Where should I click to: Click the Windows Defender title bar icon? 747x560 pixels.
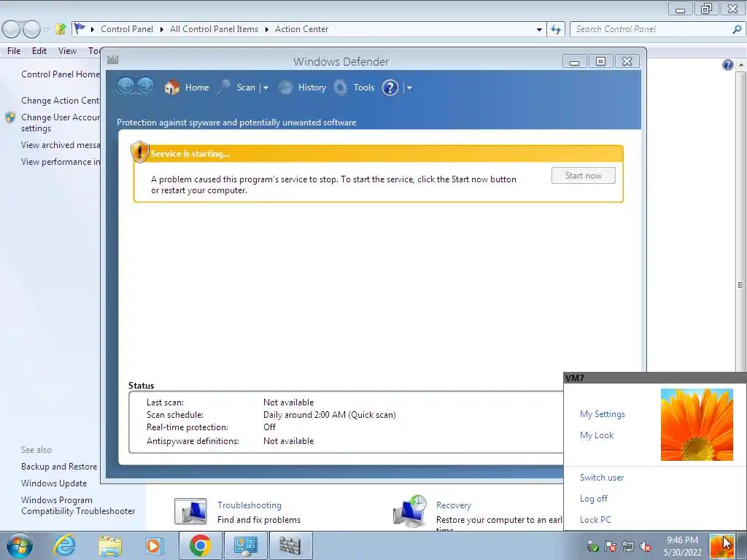tap(113, 60)
